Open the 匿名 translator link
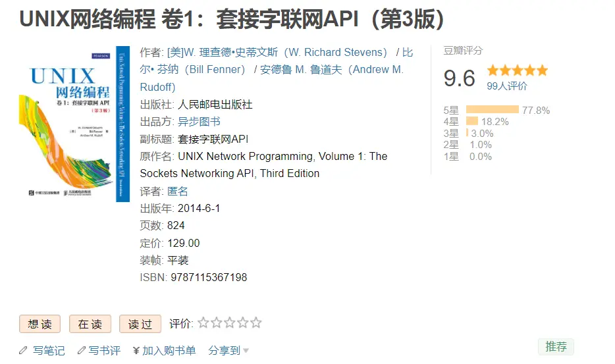This screenshot has width=615, height=364. point(178,191)
